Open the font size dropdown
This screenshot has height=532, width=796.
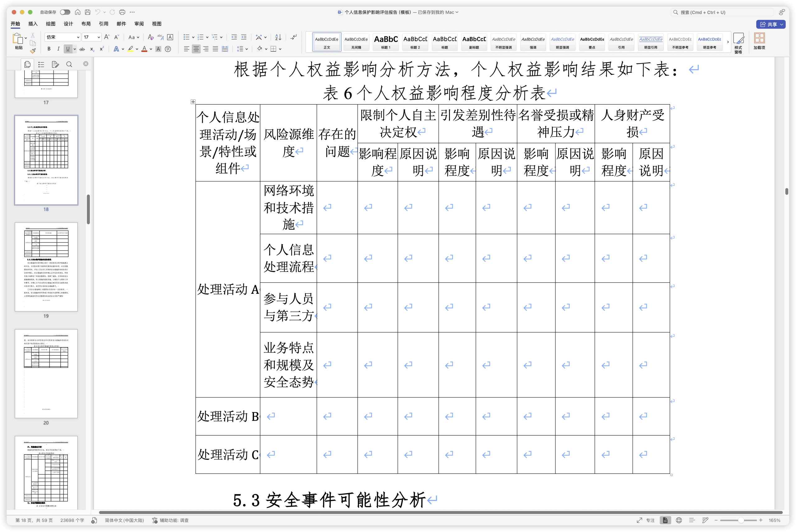pos(92,37)
